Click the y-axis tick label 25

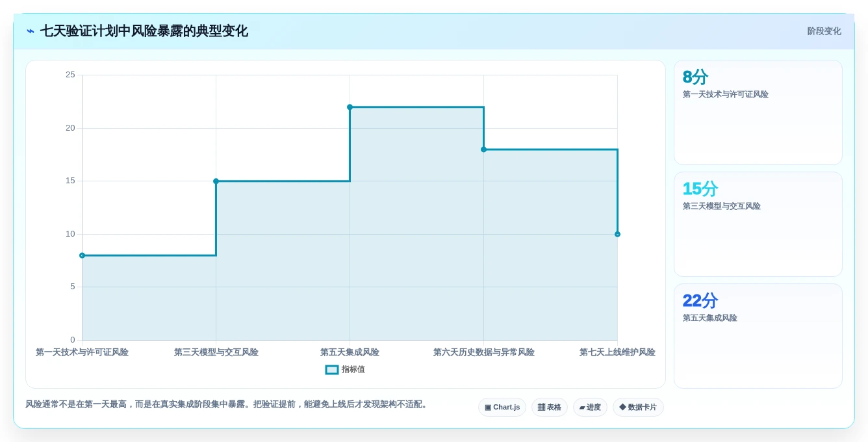[x=70, y=75]
